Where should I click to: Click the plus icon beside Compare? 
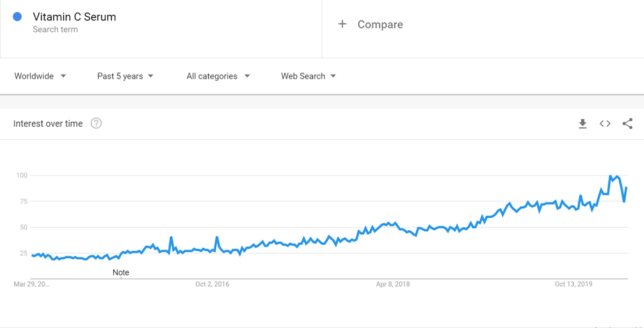pyautogui.click(x=342, y=24)
